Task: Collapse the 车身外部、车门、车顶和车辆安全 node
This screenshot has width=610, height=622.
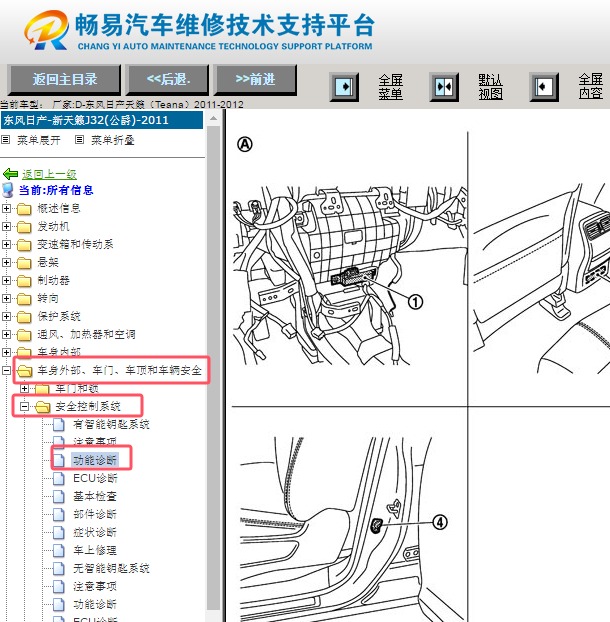Action: coord(6,371)
